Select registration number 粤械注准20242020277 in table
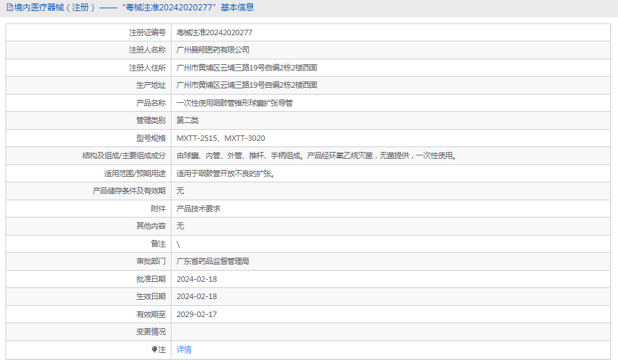Image resolution: width=618 pixels, height=364 pixels. point(214,32)
